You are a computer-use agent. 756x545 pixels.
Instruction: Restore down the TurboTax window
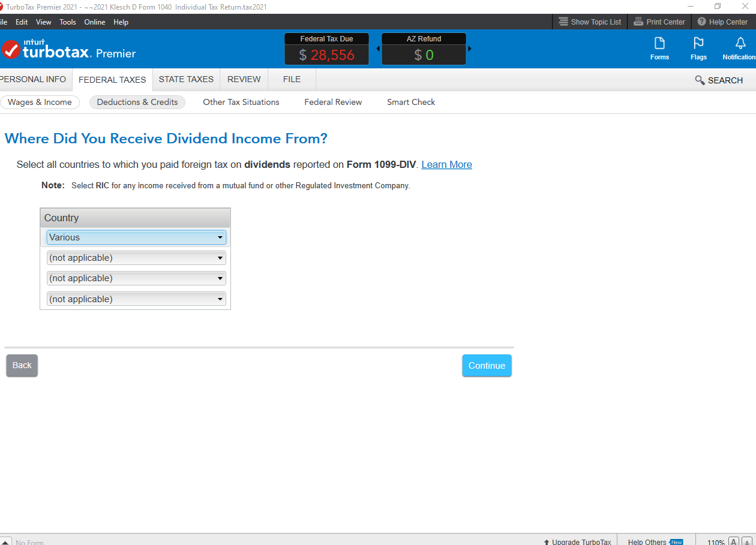point(717,7)
